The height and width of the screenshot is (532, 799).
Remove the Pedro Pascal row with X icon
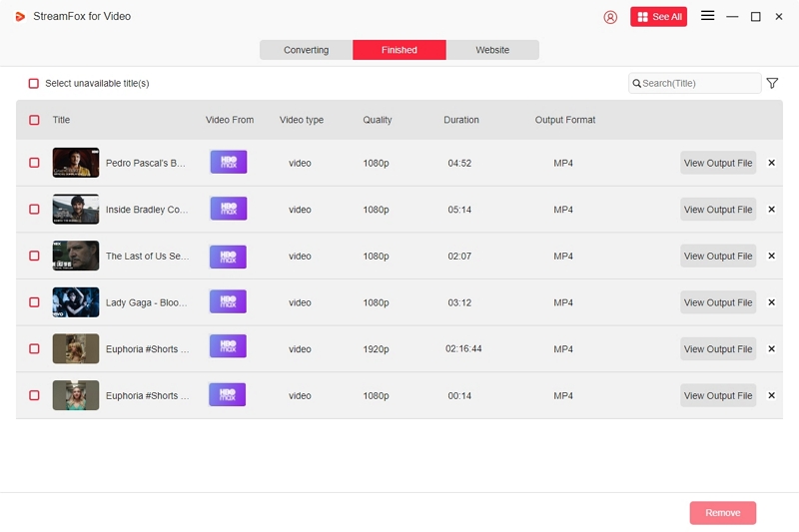pos(771,163)
